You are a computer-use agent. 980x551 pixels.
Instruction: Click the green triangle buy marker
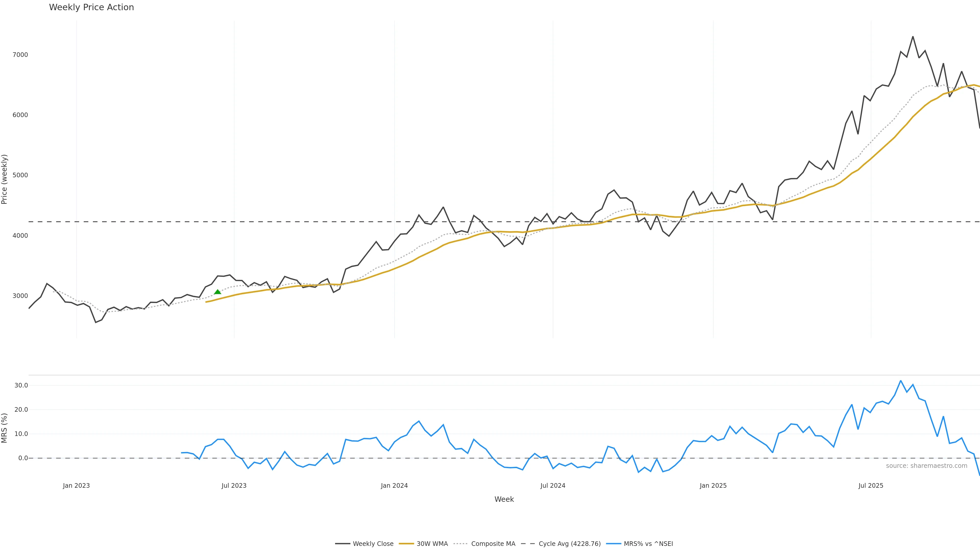tap(218, 292)
